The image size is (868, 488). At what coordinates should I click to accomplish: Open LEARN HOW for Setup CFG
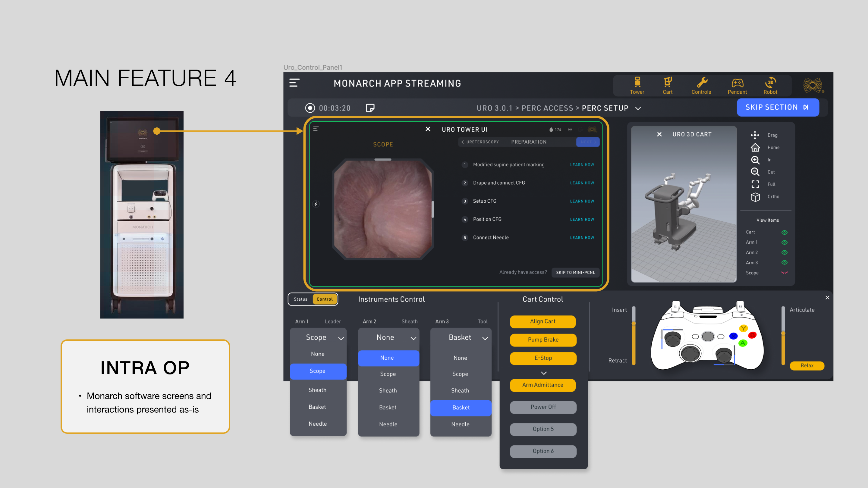click(582, 202)
